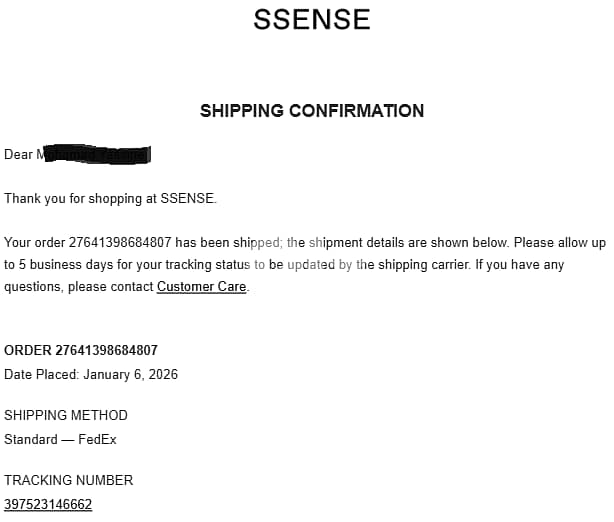
Task: Click the words 'shipment details'
Action: pos(353,243)
